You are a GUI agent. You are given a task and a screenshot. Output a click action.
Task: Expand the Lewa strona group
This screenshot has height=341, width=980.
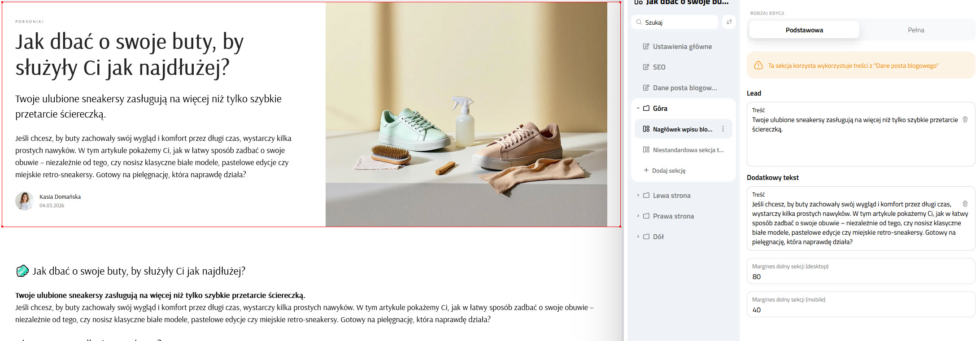pos(638,196)
